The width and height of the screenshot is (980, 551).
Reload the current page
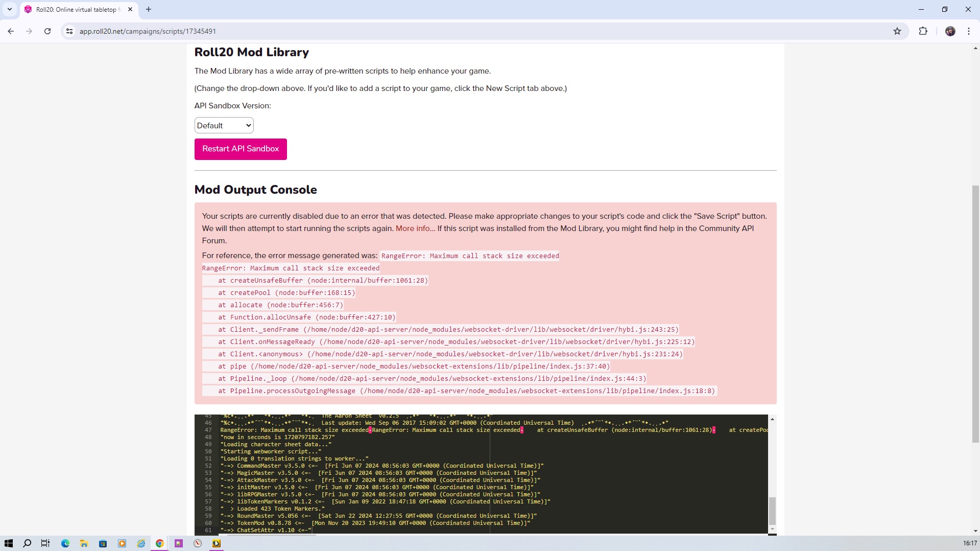[x=47, y=31]
